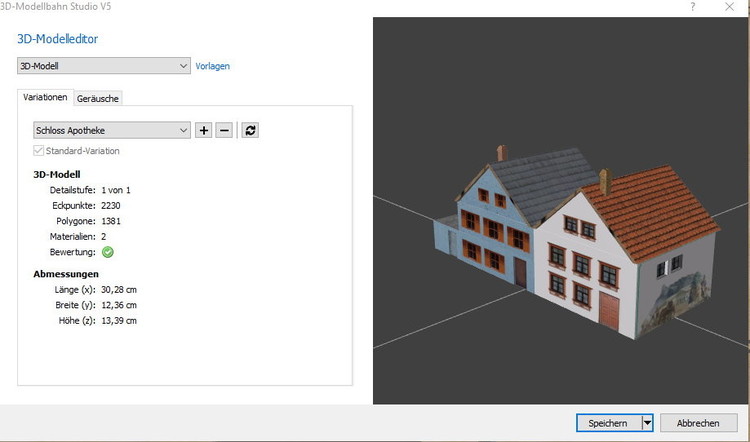Click the 3D-Modelleditor heading
The image size is (750, 442).
[x=57, y=39]
